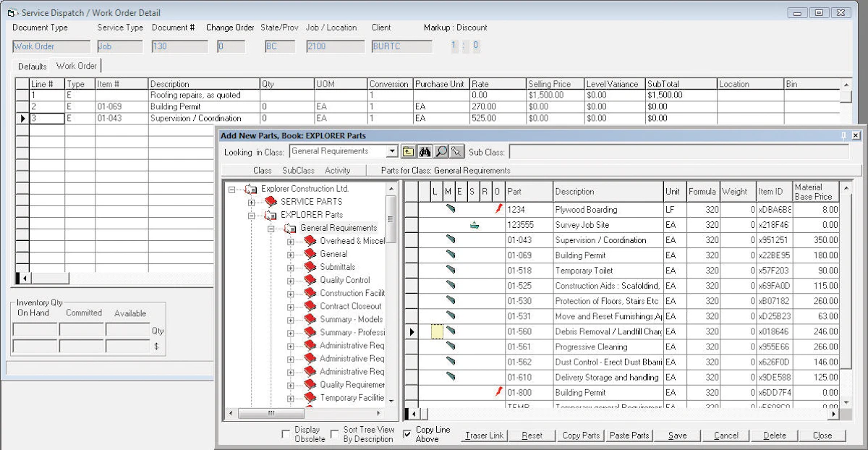This screenshot has width=868, height=450.
Task: Click the red flag on part 01-800 row
Action: pos(498,391)
